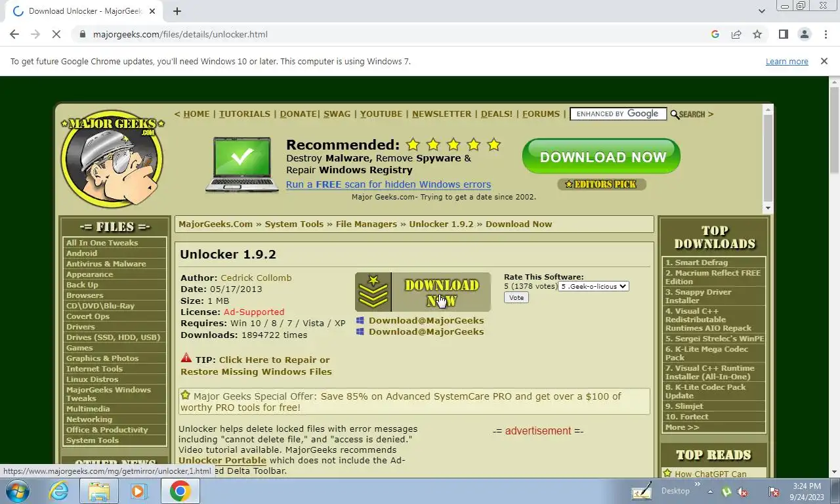Screen dimensions: 840x504
Task: Click the green DOWNLOAD NOW ad button
Action: coord(601,157)
